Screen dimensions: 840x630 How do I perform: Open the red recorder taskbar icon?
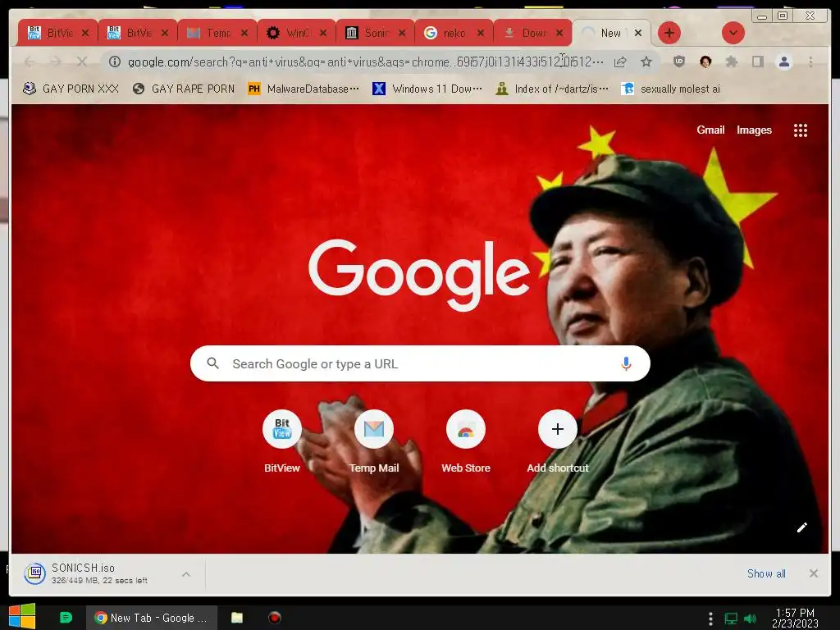tap(274, 618)
